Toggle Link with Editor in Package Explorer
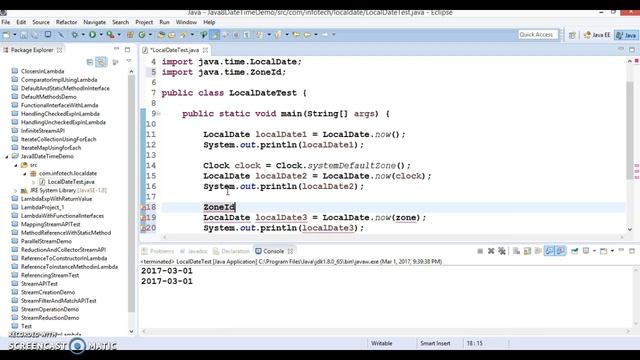 pyautogui.click(x=101, y=62)
